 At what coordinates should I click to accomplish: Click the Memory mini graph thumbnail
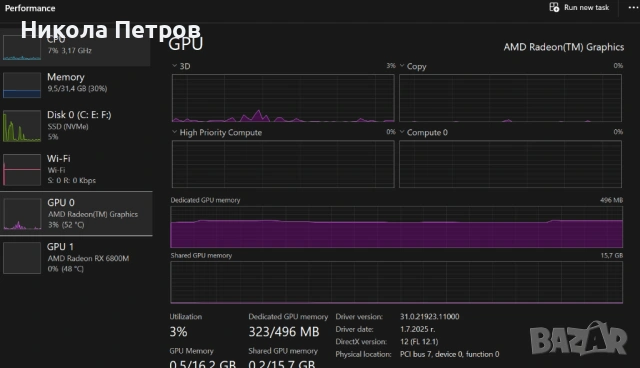(x=22, y=85)
